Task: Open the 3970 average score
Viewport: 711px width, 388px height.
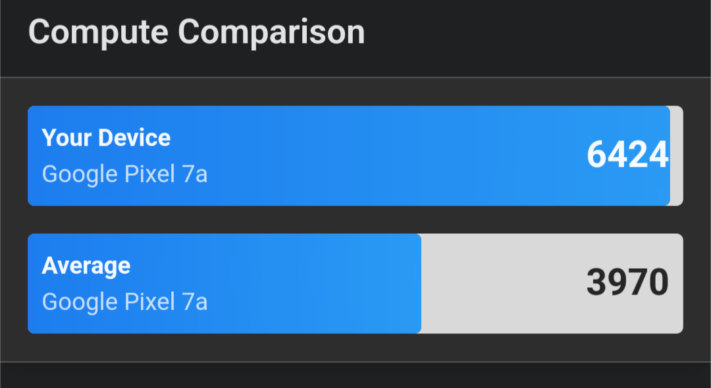Action: coord(628,283)
